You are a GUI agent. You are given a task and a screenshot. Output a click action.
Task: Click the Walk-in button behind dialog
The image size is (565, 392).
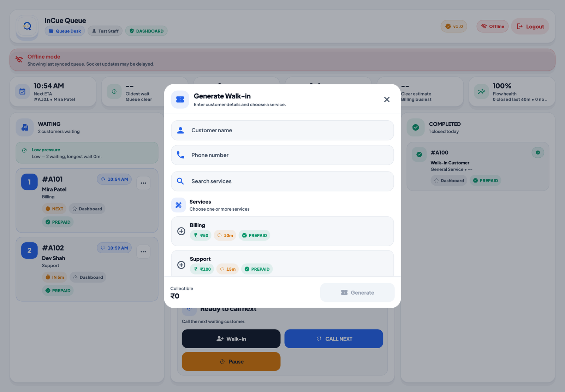pyautogui.click(x=231, y=339)
